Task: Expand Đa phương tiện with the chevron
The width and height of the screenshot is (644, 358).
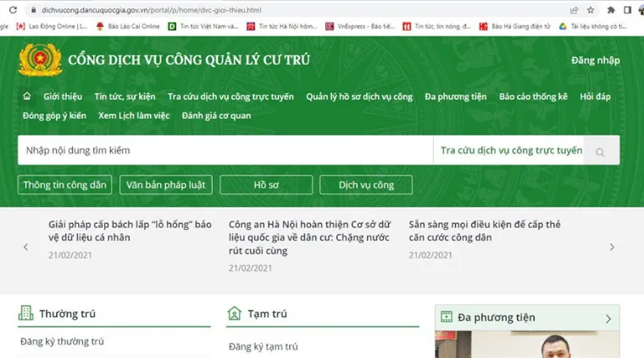Action: 608,319
